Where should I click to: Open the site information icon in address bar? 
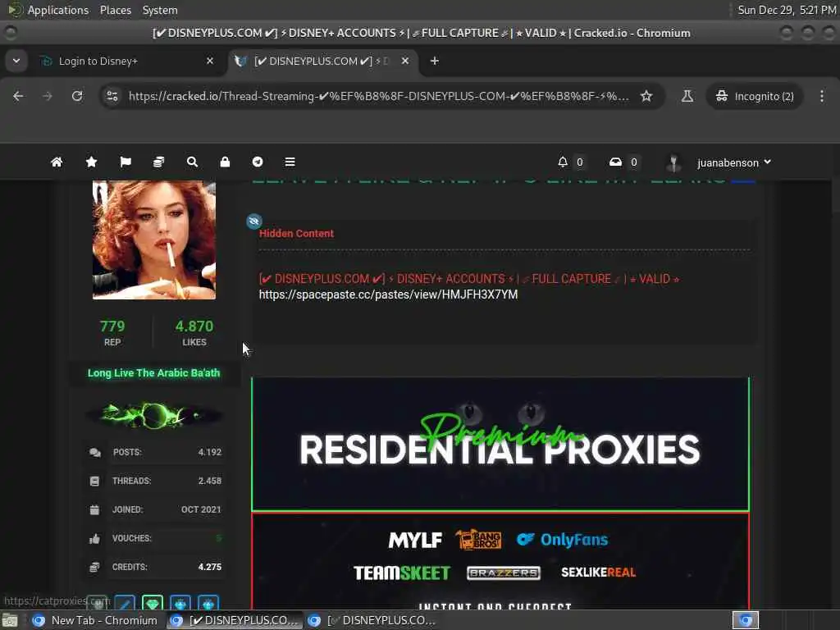tap(112, 96)
